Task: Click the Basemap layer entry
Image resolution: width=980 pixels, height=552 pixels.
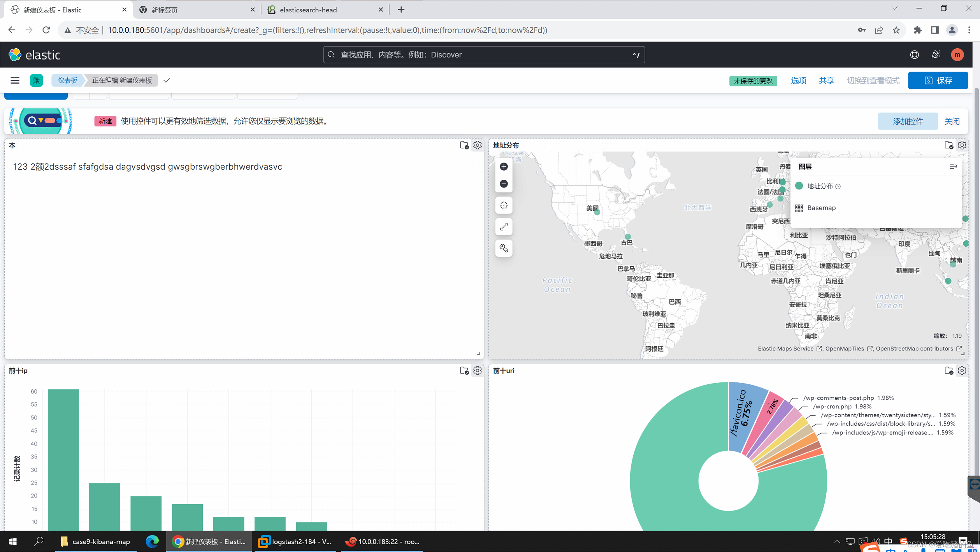Action: [x=821, y=208]
